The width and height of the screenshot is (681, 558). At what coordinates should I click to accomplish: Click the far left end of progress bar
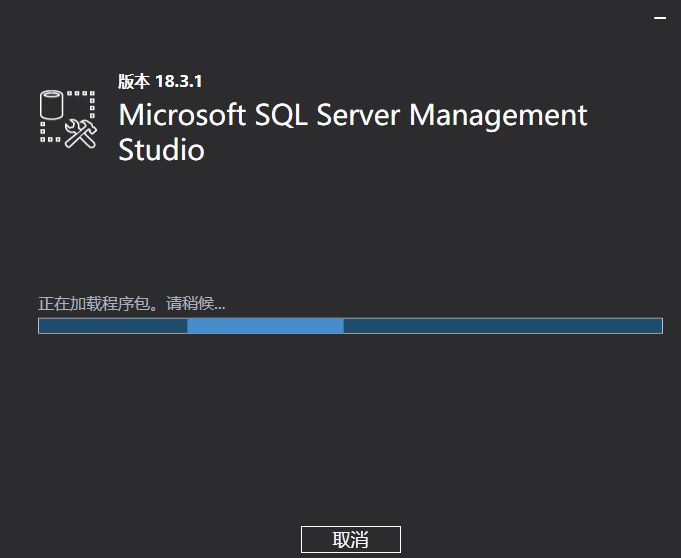[42, 326]
